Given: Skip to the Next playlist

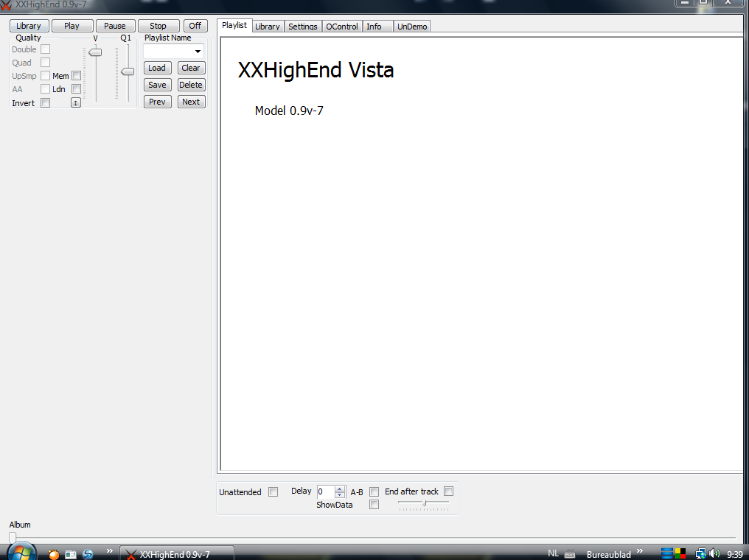Looking at the screenshot, I should point(191,102).
